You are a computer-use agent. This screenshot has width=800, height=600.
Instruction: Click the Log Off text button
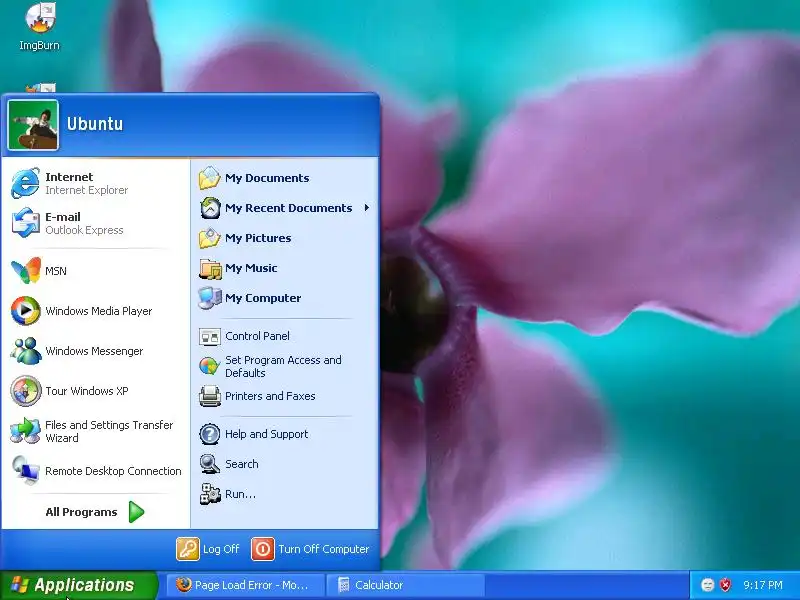pos(221,549)
